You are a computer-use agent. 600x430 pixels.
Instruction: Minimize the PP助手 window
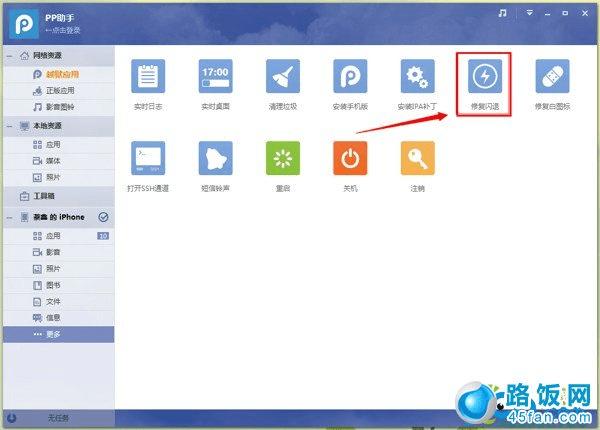pyautogui.click(x=548, y=14)
